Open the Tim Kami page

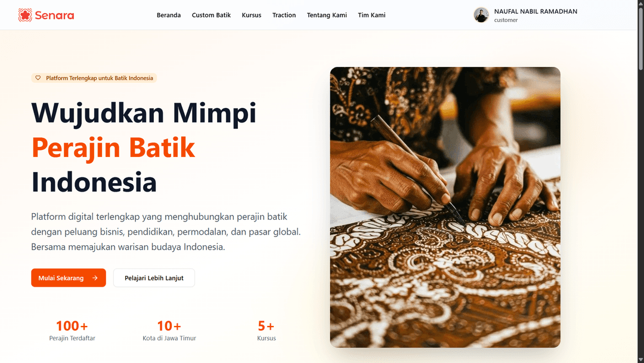(x=371, y=15)
